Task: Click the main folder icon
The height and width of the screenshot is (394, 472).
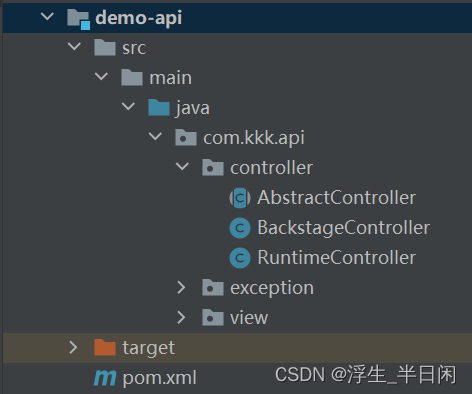Action: tap(132, 77)
